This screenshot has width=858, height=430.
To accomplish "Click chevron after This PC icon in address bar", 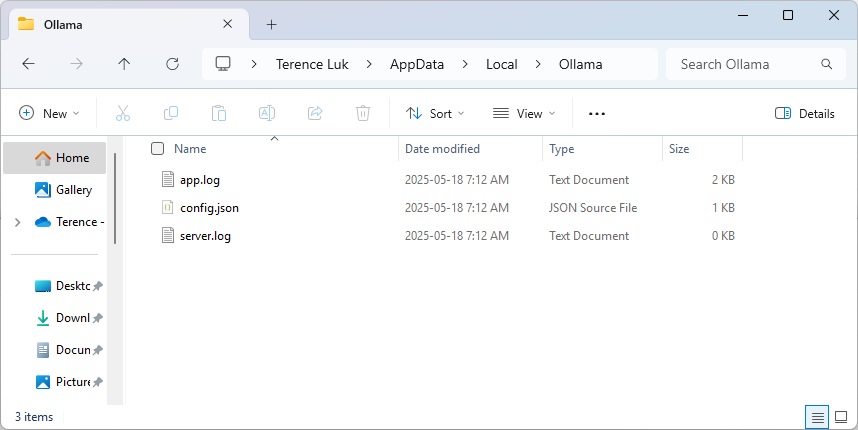I will click(x=254, y=64).
